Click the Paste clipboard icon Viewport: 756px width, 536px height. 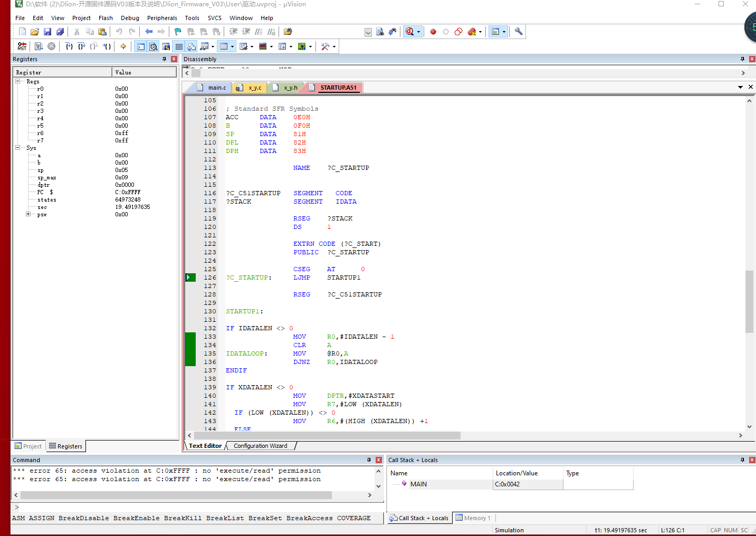pyautogui.click(x=102, y=32)
